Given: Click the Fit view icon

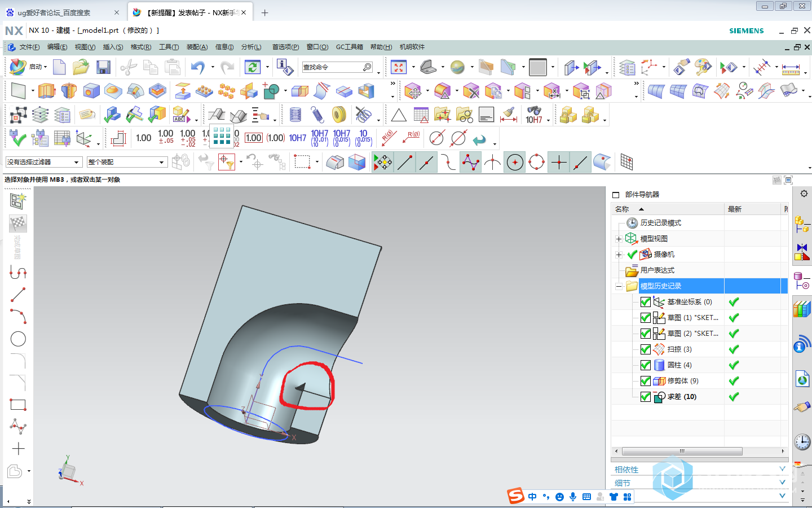Looking at the screenshot, I should tap(399, 68).
